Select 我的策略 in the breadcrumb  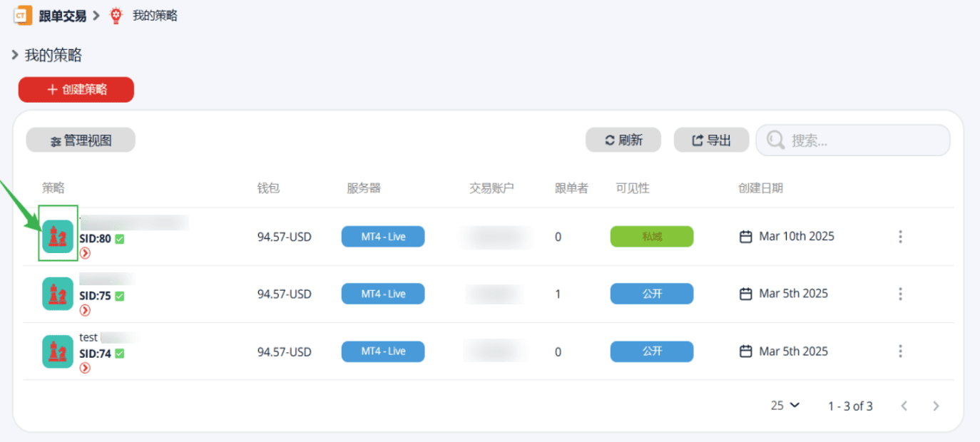pyautogui.click(x=155, y=16)
